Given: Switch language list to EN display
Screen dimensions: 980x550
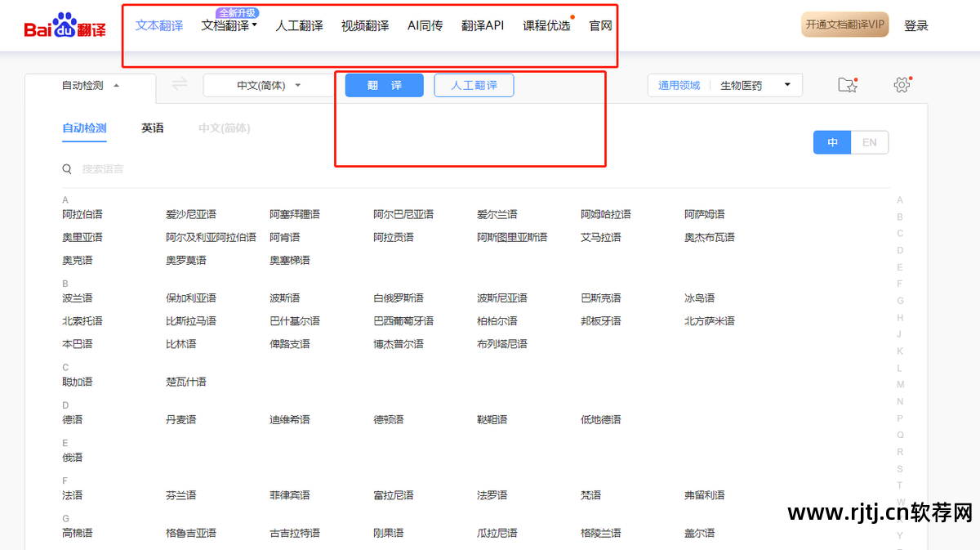Looking at the screenshot, I should (x=869, y=142).
